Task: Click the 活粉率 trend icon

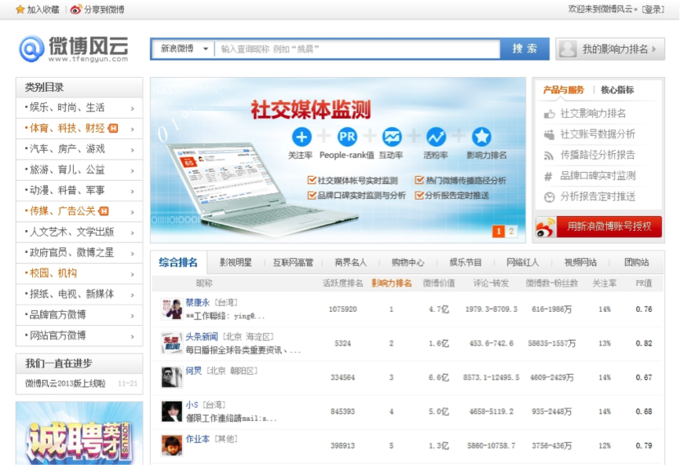Action: (436, 137)
